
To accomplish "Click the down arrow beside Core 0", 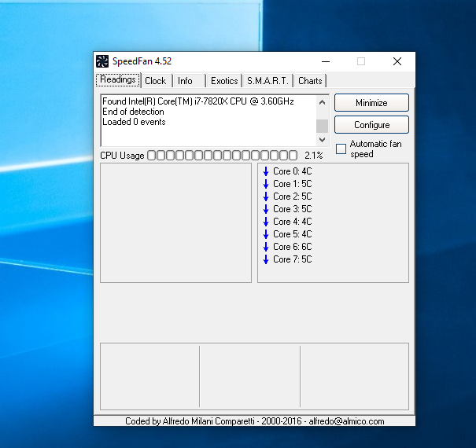I will click(x=266, y=171).
